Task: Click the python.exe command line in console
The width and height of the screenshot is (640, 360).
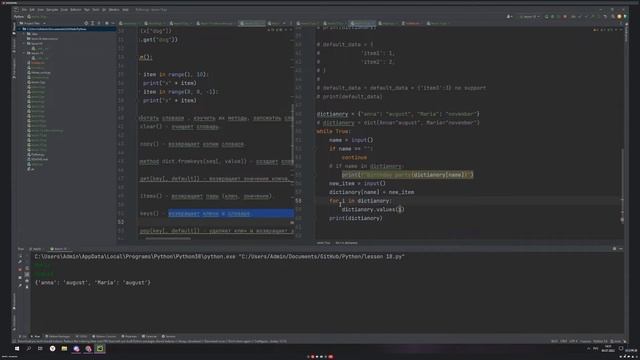Action: tap(220, 257)
